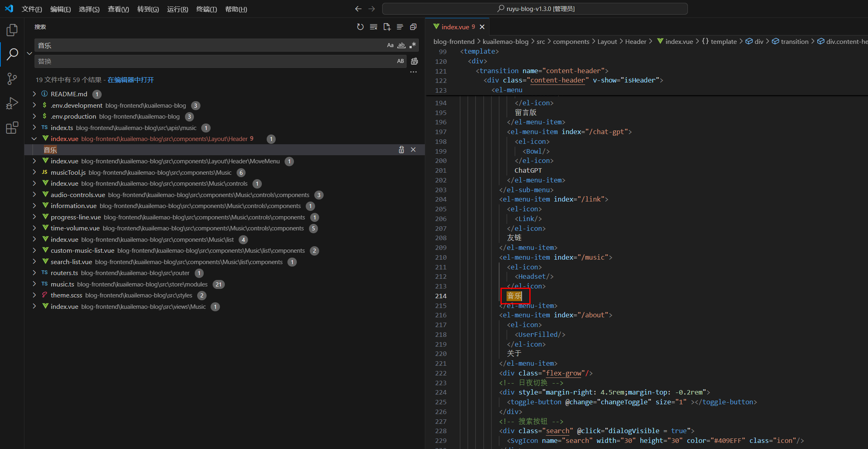Collapse the replace field toggle chevron
The image size is (868, 449).
29,53
